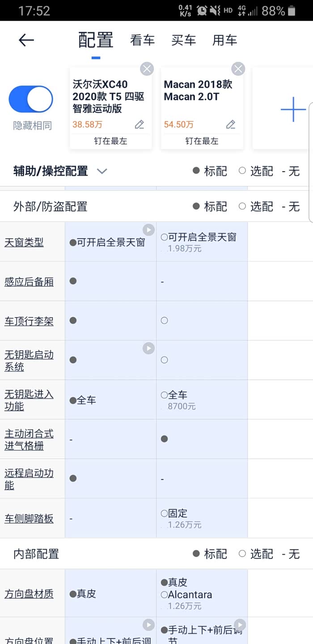Play video in keyless start row
313x644 pixels.
(x=148, y=348)
